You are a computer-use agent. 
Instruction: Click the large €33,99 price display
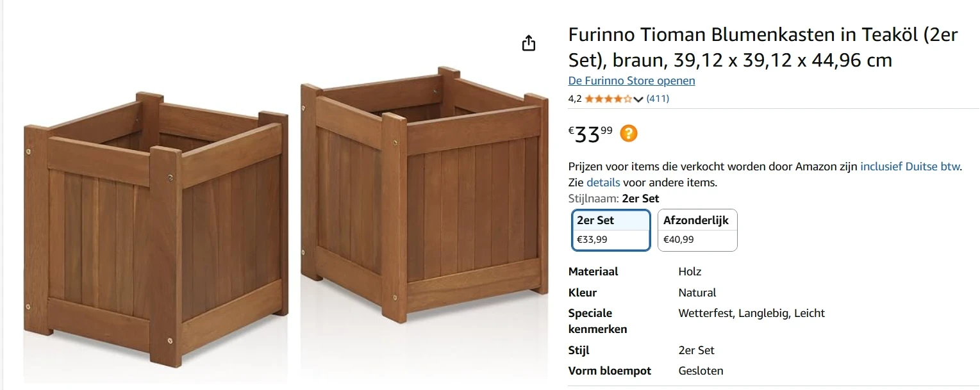click(590, 134)
